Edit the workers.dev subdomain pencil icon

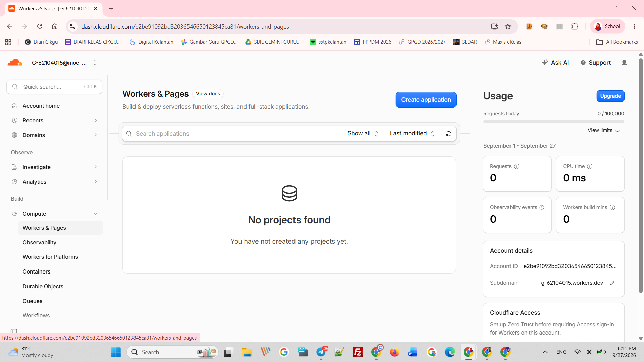(x=612, y=283)
